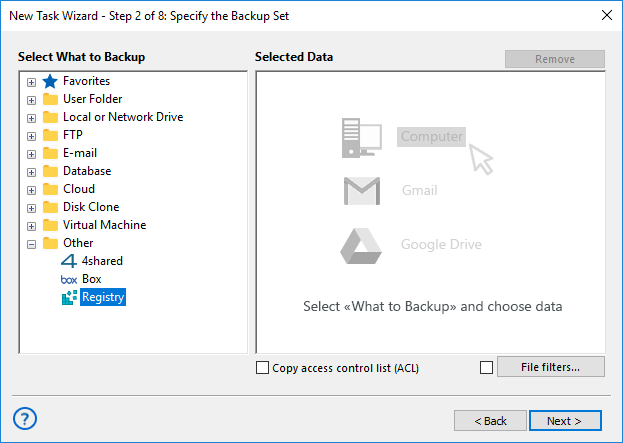This screenshot has height=443, width=623.
Task: Open the File filters... dialog
Action: (x=550, y=367)
